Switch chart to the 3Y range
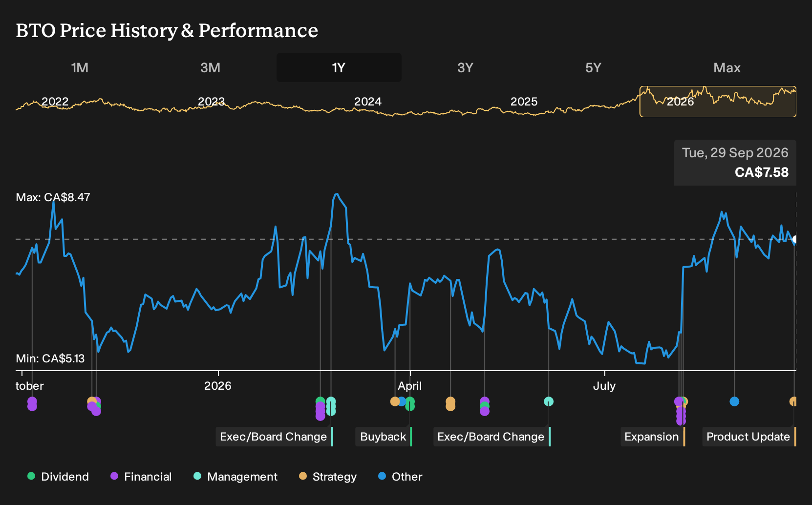The image size is (812, 505). 465,67
